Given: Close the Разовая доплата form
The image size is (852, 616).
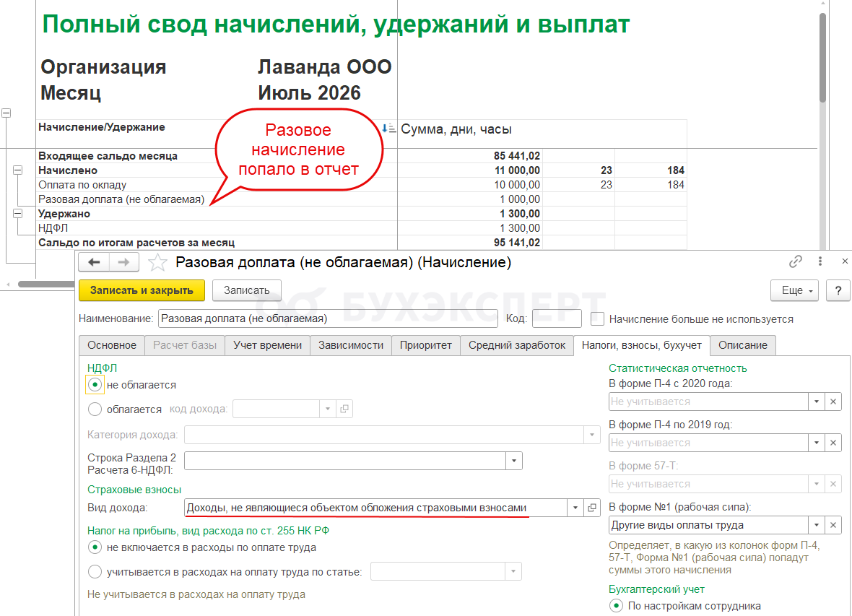Looking at the screenshot, I should pyautogui.click(x=845, y=261).
